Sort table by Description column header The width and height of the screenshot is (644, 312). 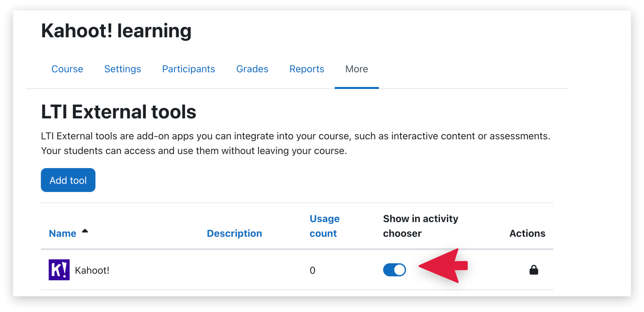[x=234, y=233]
